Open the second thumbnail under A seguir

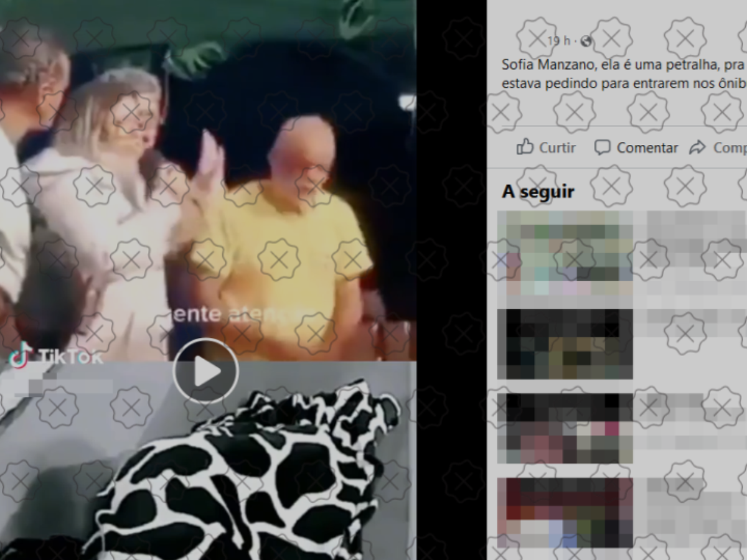click(x=565, y=344)
